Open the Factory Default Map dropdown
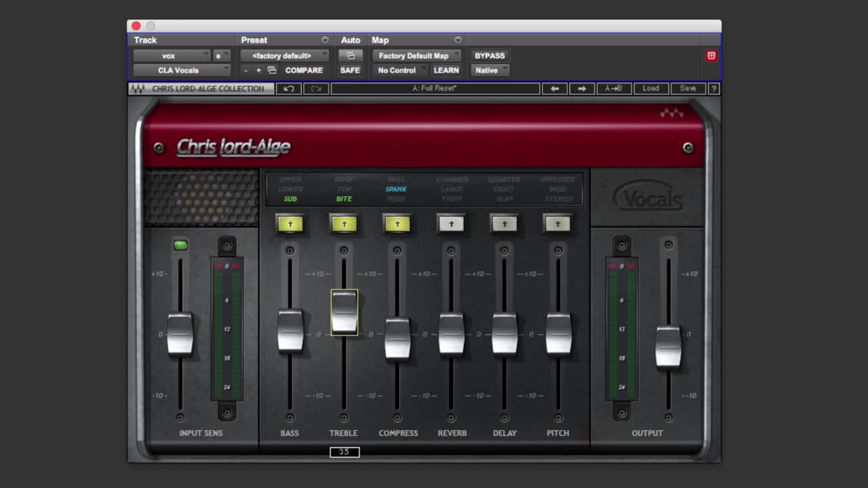Image resolution: width=868 pixels, height=488 pixels. (x=416, y=56)
